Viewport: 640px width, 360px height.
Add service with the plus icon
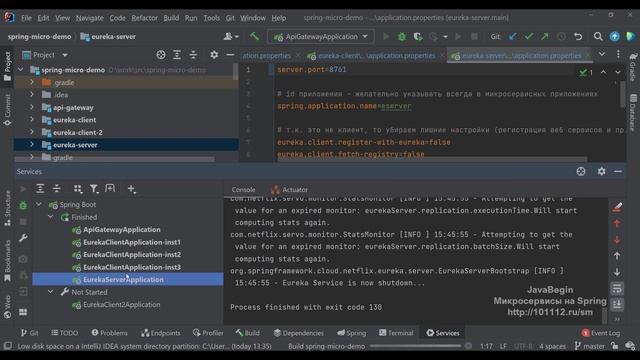pos(131,189)
